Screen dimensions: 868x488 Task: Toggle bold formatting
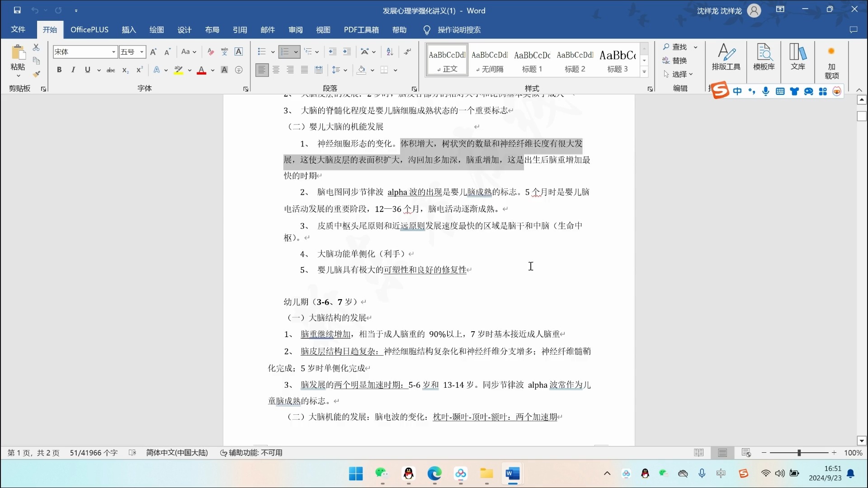click(x=59, y=70)
